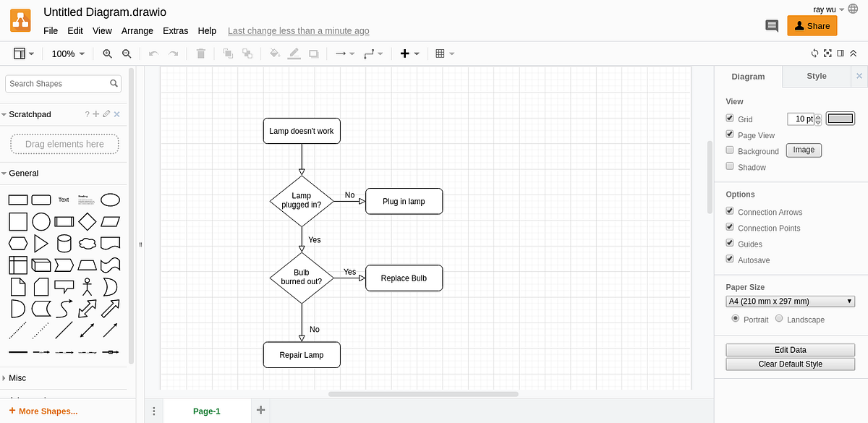The image size is (868, 423).
Task: Click inside the Search Shapes field
Action: click(58, 83)
